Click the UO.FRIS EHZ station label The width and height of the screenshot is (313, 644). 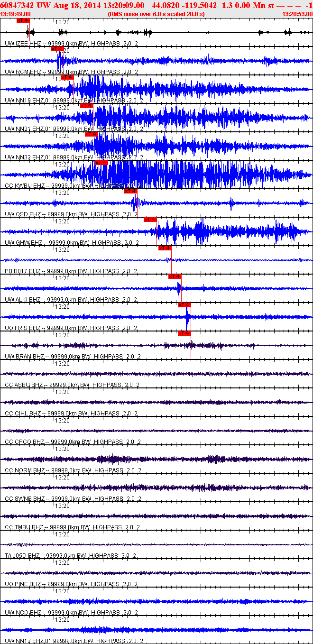click(x=23, y=328)
